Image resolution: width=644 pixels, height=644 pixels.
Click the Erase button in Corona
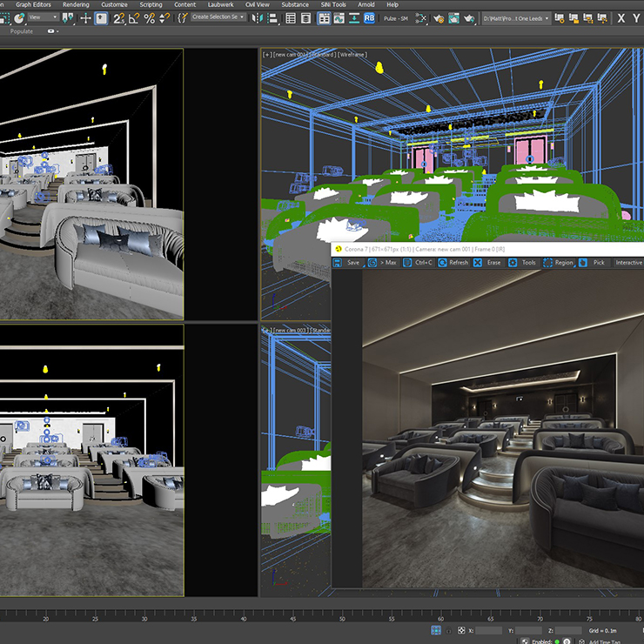487,263
